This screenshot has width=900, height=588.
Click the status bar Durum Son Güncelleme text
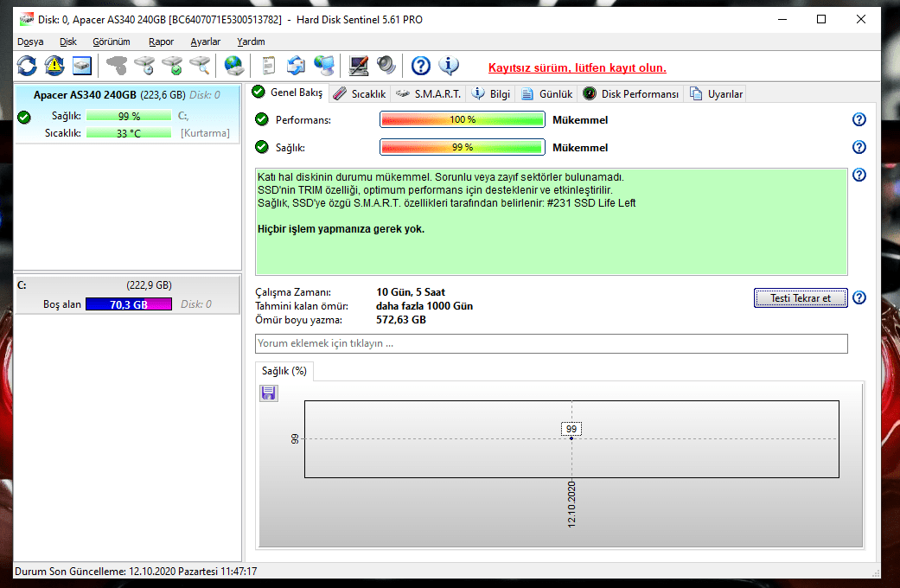click(x=136, y=572)
